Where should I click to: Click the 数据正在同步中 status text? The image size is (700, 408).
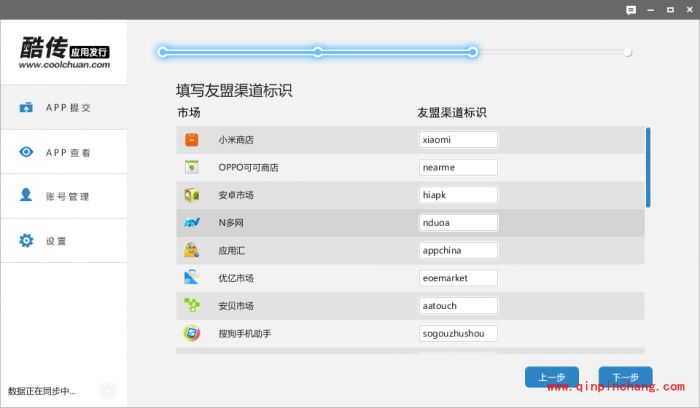point(42,391)
